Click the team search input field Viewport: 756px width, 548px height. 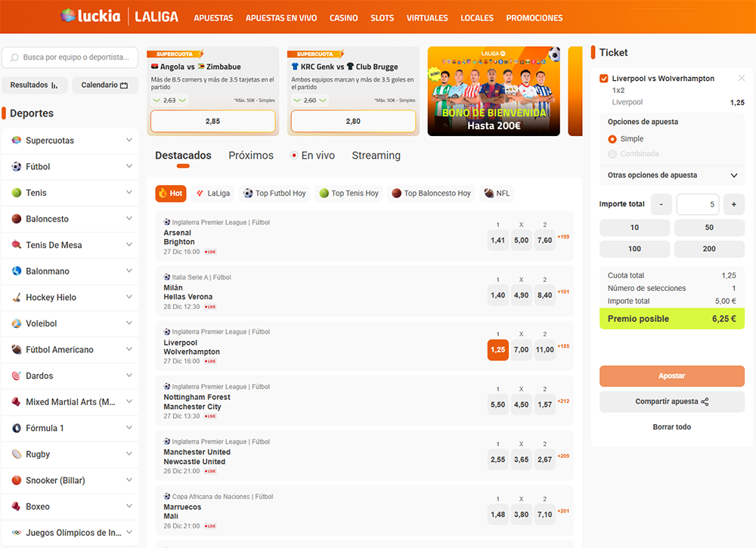click(70, 57)
